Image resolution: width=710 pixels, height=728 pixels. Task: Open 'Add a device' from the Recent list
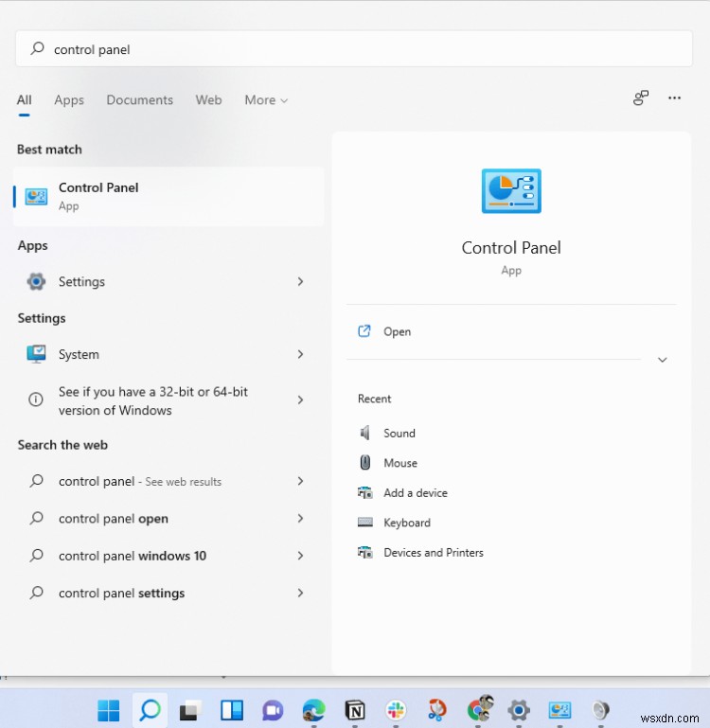(x=416, y=492)
